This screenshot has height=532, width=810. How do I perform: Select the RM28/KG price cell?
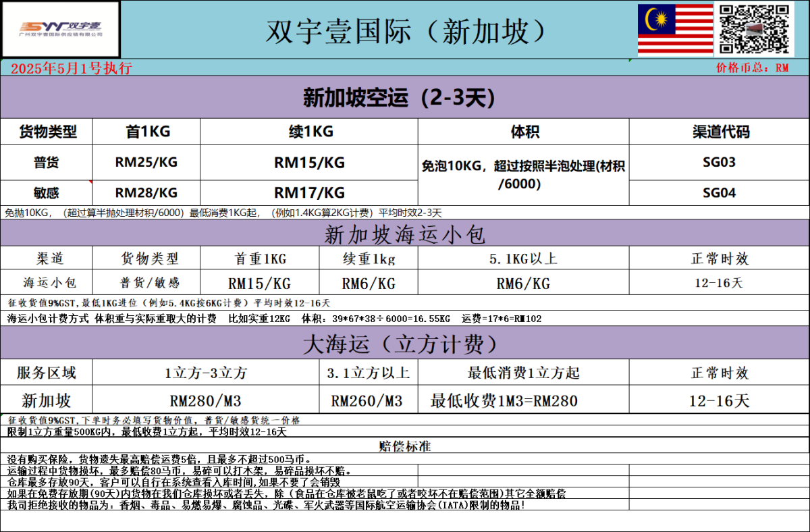(146, 192)
